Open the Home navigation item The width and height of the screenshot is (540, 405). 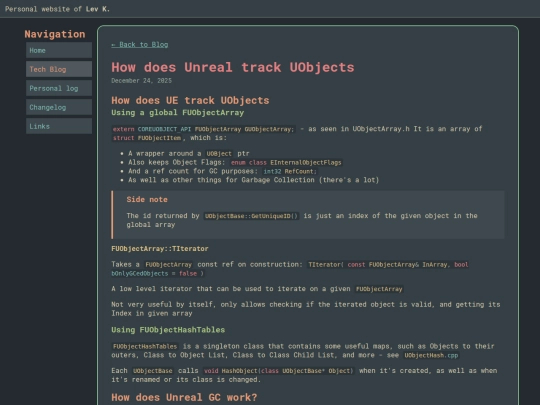pyautogui.click(x=59, y=50)
